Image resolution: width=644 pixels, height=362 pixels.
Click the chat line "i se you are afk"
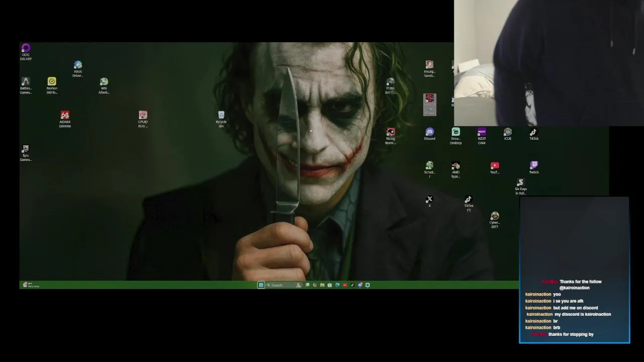pyautogui.click(x=569, y=301)
